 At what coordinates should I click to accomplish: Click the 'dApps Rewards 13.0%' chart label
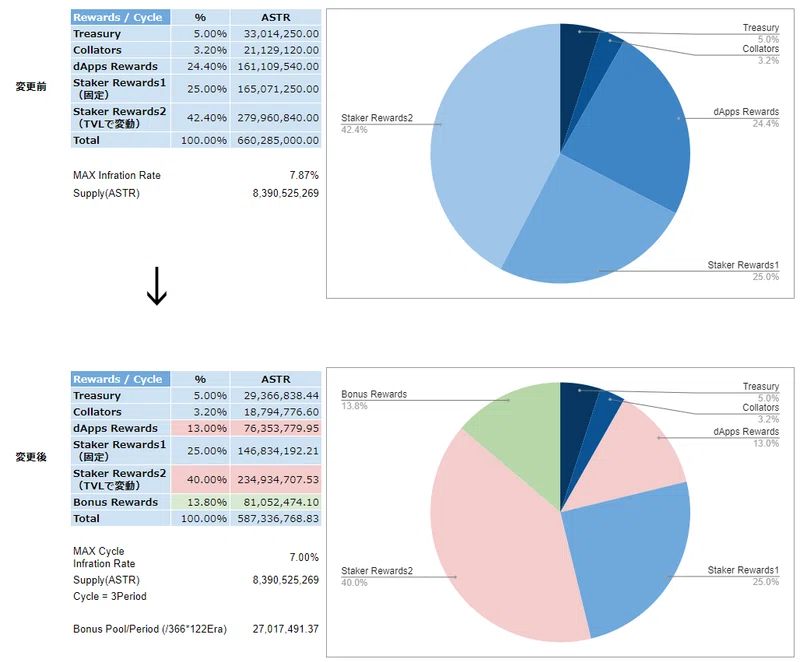tap(746, 438)
